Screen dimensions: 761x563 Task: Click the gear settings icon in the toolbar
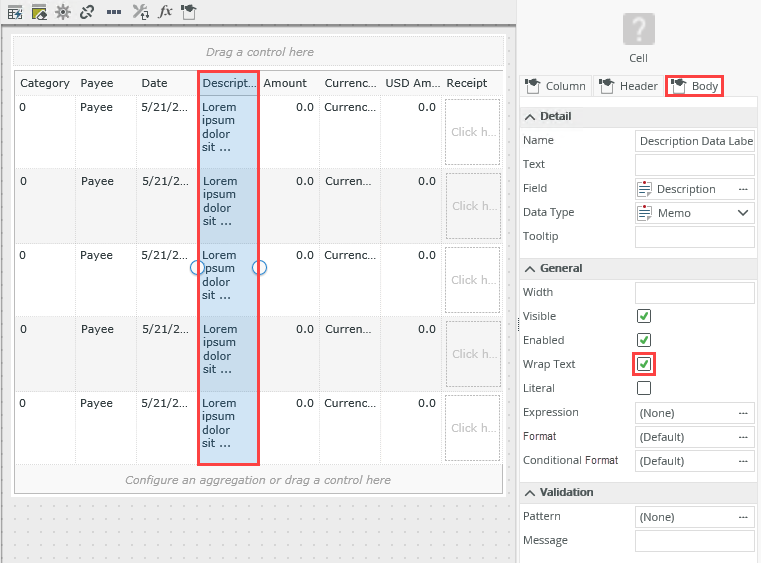click(63, 12)
